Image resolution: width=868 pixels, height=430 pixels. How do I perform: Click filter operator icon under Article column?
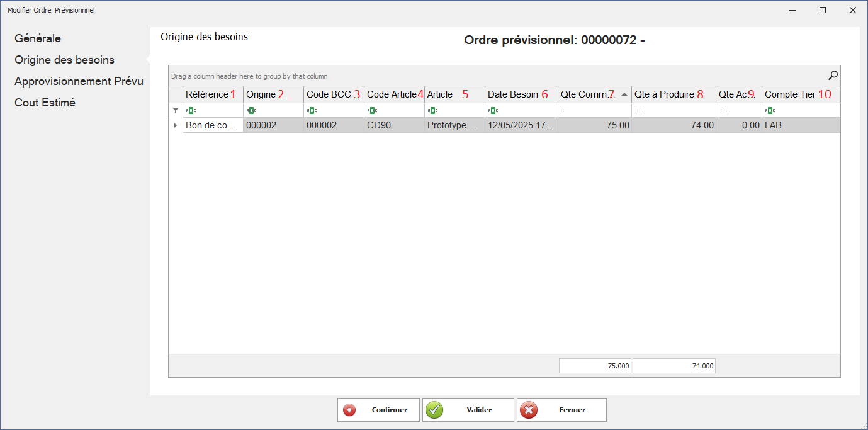[x=432, y=110]
